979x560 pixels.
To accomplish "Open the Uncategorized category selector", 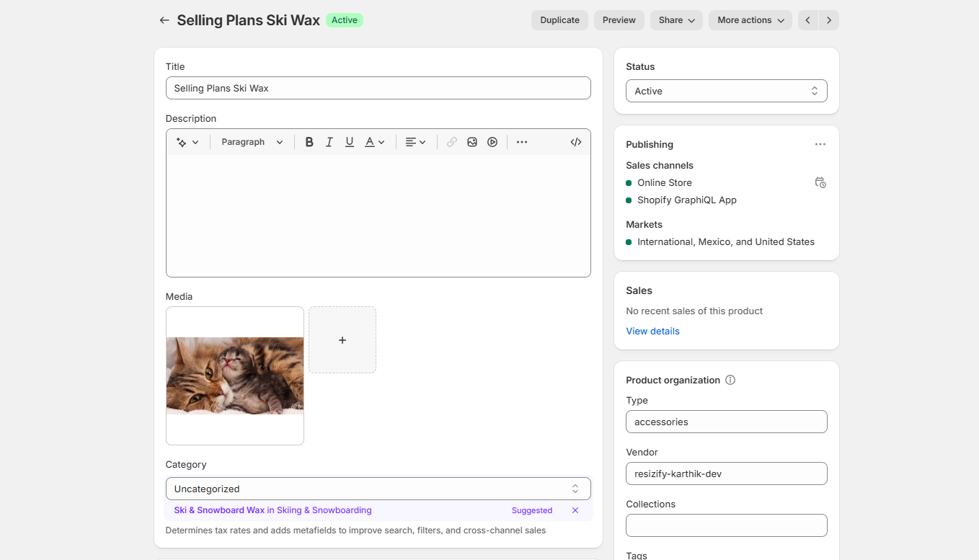I will click(378, 489).
